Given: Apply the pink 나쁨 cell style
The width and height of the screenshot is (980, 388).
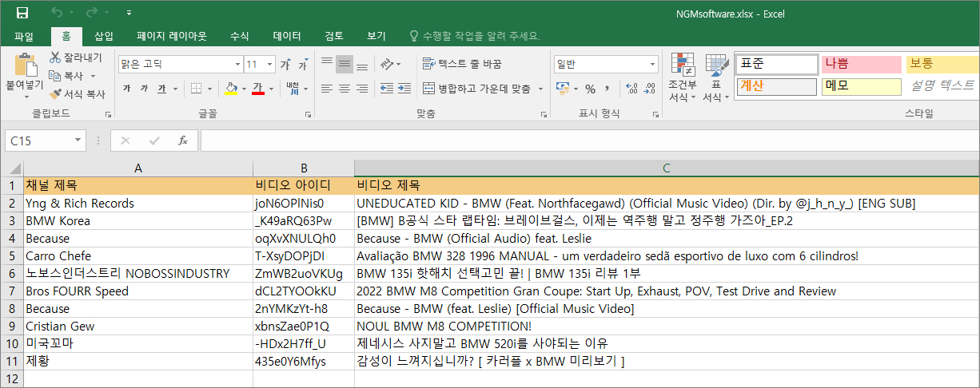Looking at the screenshot, I should pos(860,64).
